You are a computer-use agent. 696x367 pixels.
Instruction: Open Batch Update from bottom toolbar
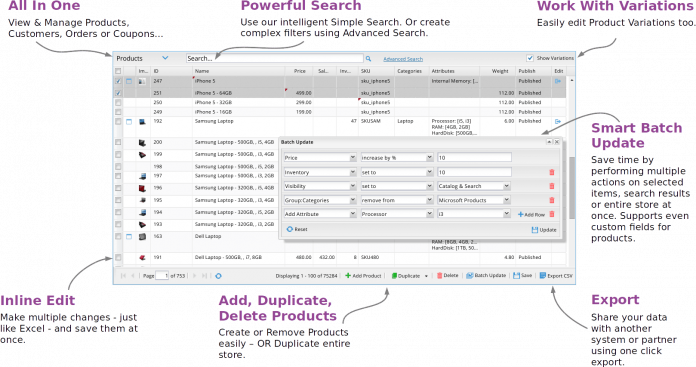coord(486,276)
